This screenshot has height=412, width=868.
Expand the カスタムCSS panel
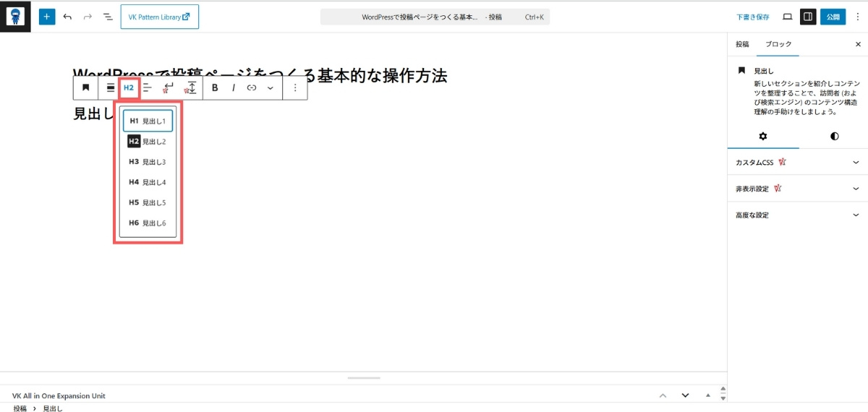click(x=797, y=163)
